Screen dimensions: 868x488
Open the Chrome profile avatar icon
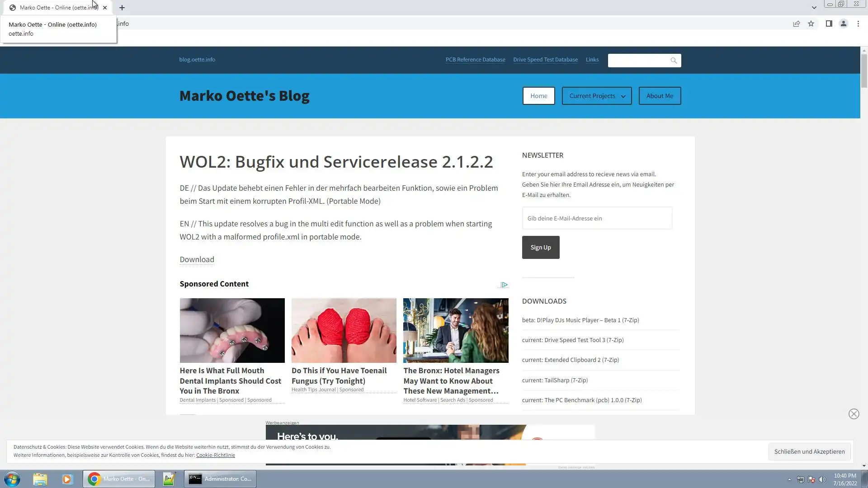coord(843,24)
